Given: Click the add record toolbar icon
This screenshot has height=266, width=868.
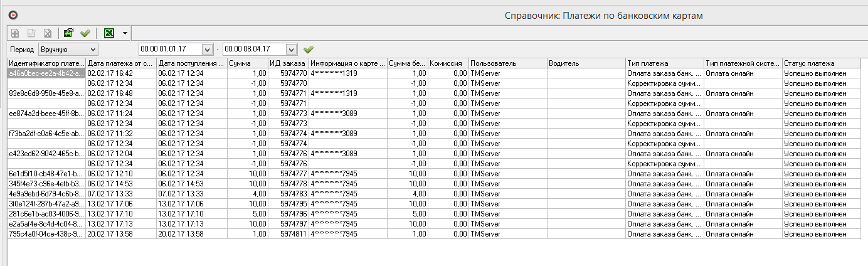Looking at the screenshot, I should (x=14, y=33).
